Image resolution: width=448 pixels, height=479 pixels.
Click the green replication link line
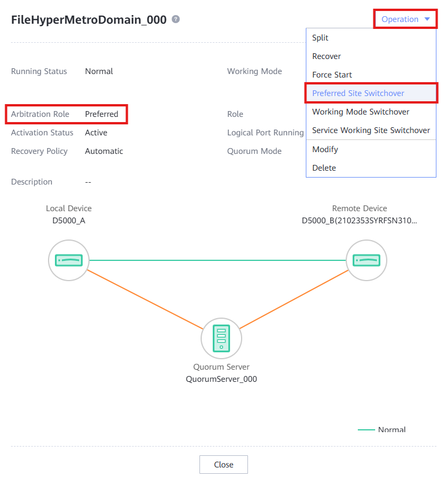click(217, 260)
